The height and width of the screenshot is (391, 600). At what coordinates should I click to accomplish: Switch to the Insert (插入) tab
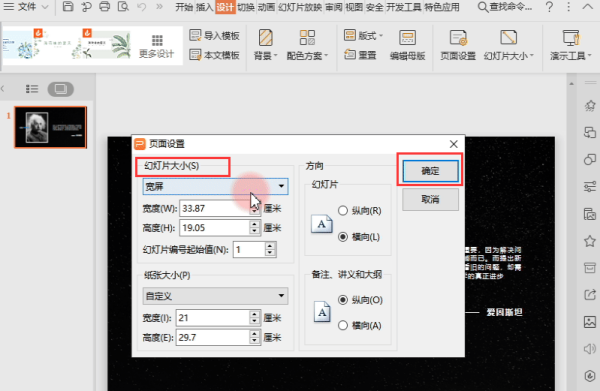point(204,7)
